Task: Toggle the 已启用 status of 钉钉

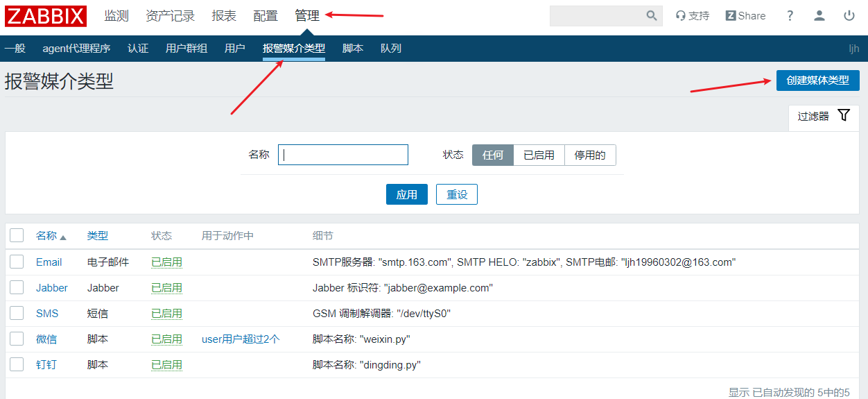Action: pyautogui.click(x=167, y=364)
